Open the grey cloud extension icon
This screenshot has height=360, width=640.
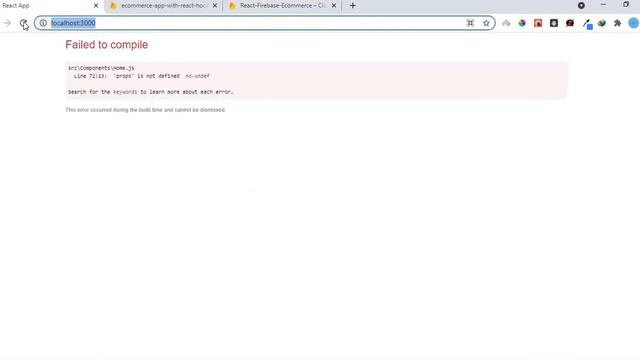506,23
